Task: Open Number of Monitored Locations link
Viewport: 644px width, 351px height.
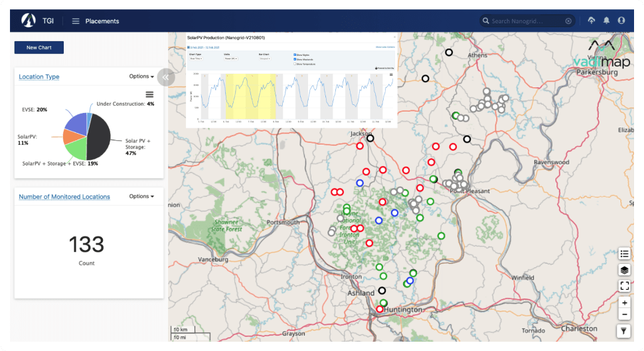Action: click(64, 197)
